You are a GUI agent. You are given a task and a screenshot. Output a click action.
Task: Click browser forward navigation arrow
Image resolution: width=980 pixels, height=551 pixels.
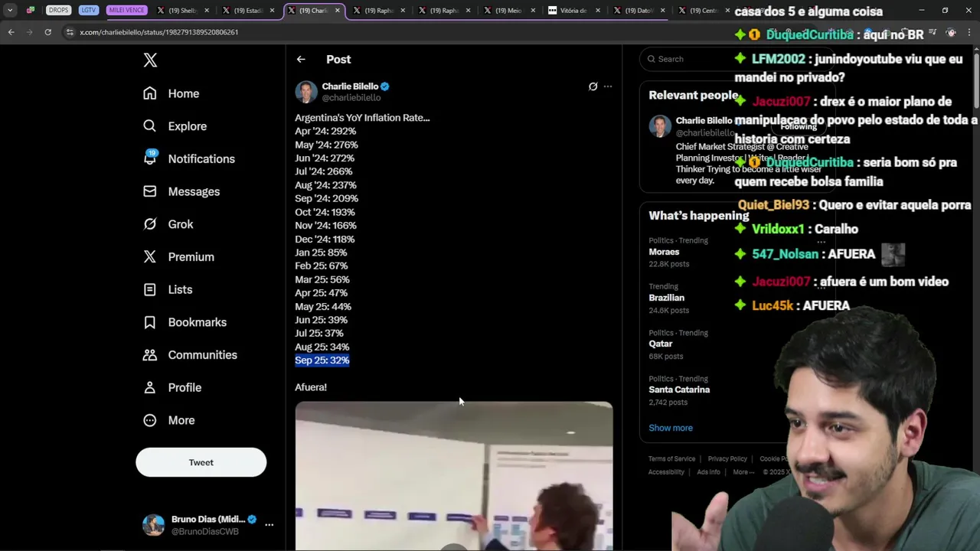pyautogui.click(x=29, y=32)
